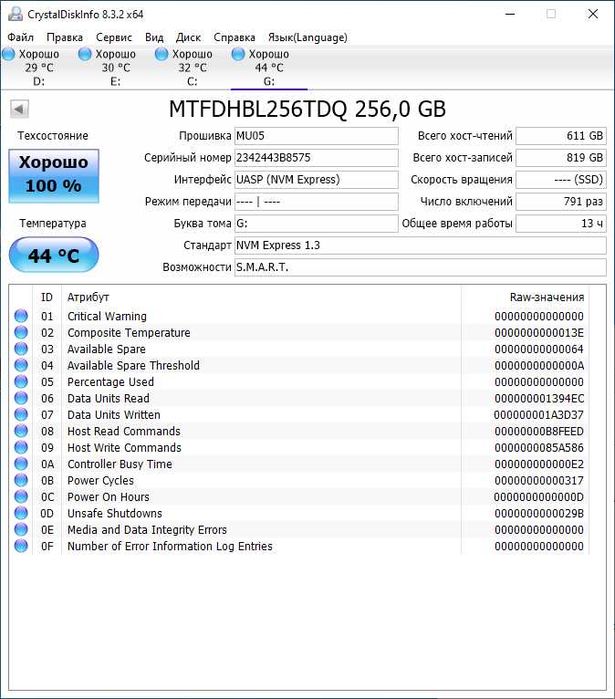
Task: Select the Composite Temperature attribute text
Action: click(x=129, y=333)
